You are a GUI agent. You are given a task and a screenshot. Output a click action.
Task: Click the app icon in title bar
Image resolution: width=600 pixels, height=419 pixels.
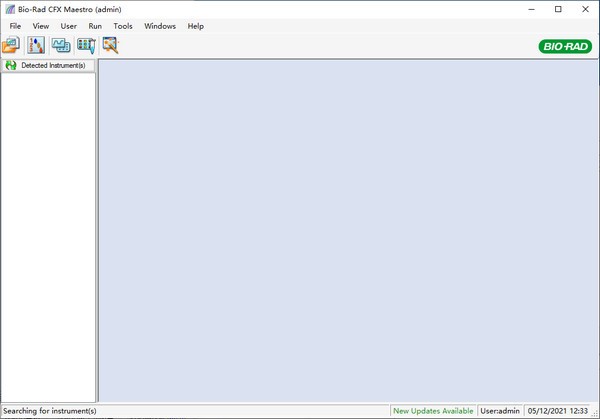9,9
